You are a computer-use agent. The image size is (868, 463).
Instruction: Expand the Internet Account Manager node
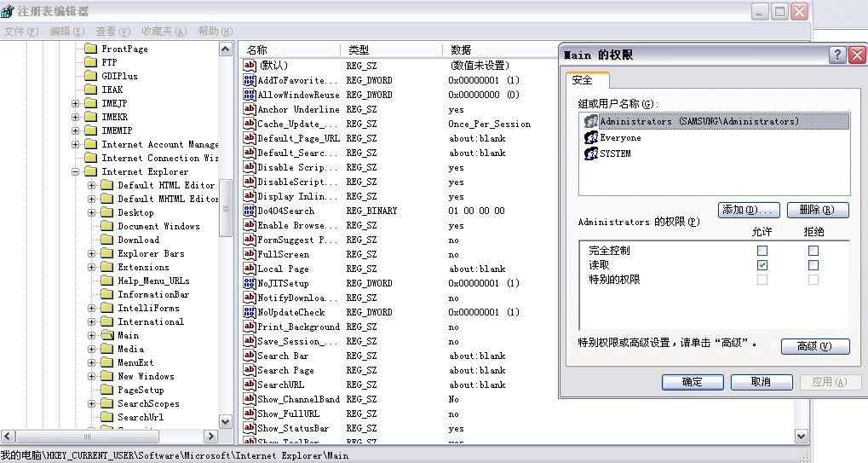pos(75,145)
